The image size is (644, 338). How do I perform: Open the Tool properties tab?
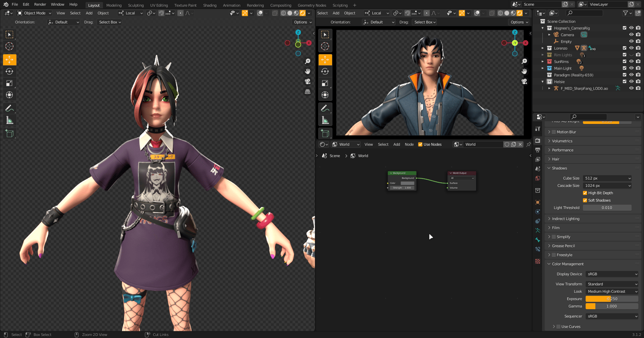(538, 129)
